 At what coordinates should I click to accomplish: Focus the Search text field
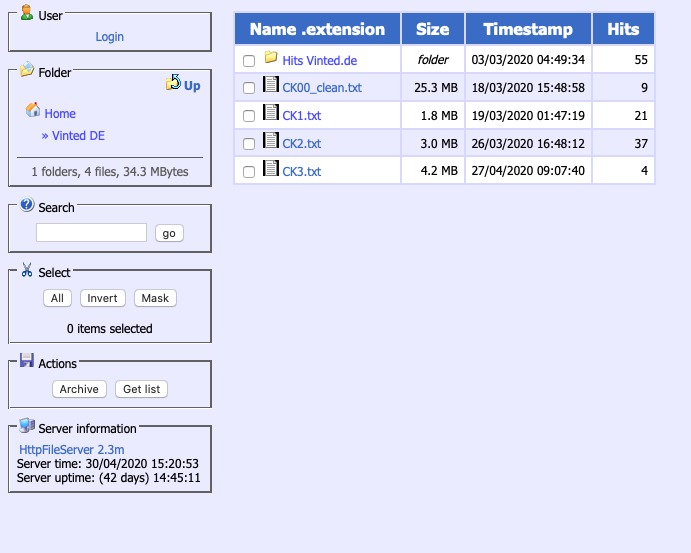pyautogui.click(x=91, y=233)
